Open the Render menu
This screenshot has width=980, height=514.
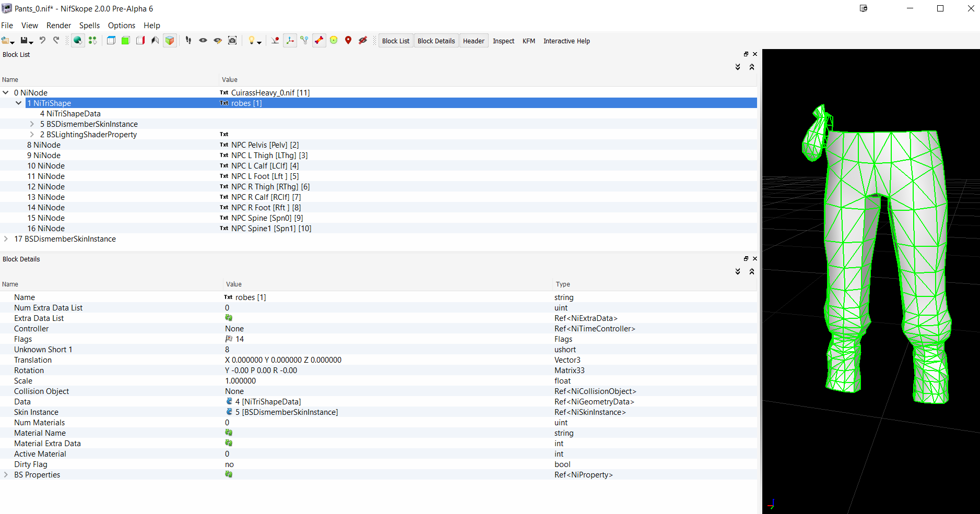58,26
